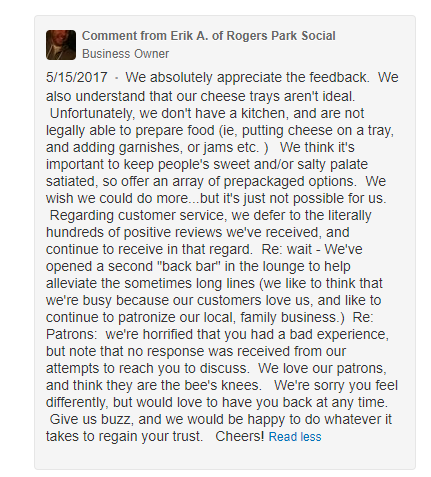Click the 5/15/2017 date stamp

click(77, 77)
